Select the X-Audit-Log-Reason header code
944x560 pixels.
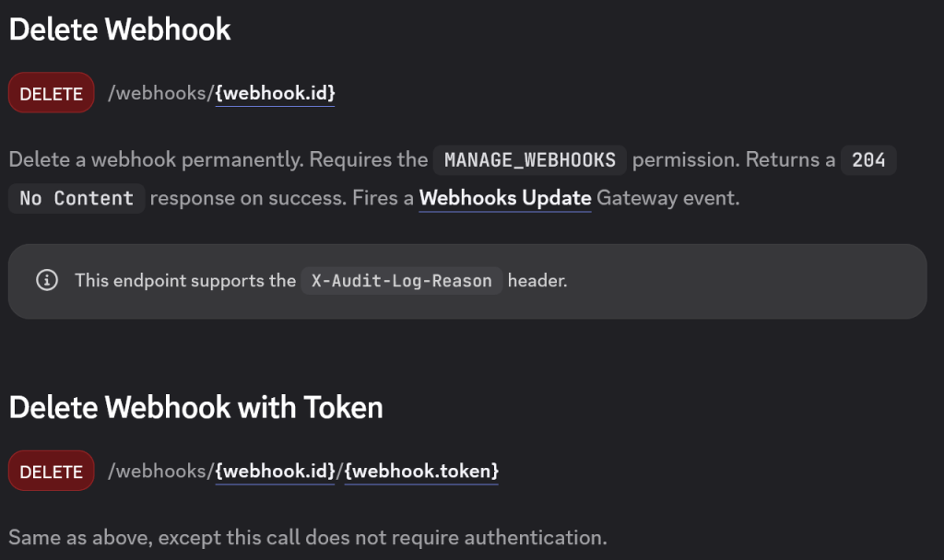(x=402, y=281)
